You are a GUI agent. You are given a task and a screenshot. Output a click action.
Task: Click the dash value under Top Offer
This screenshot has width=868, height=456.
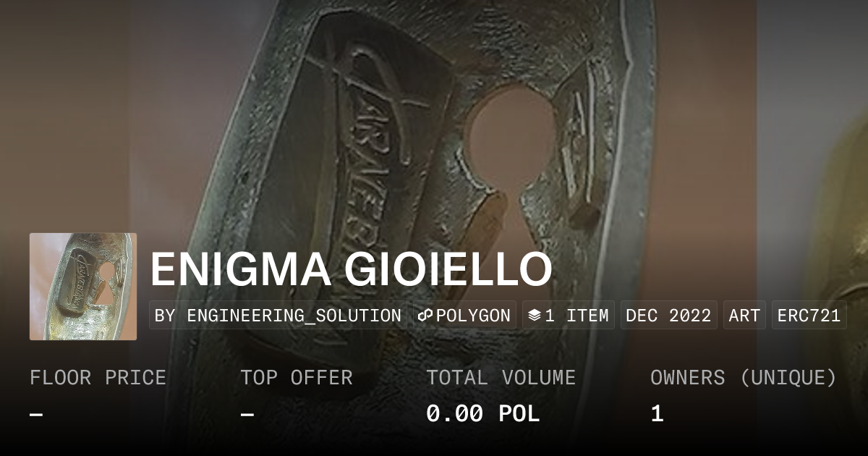(x=247, y=414)
